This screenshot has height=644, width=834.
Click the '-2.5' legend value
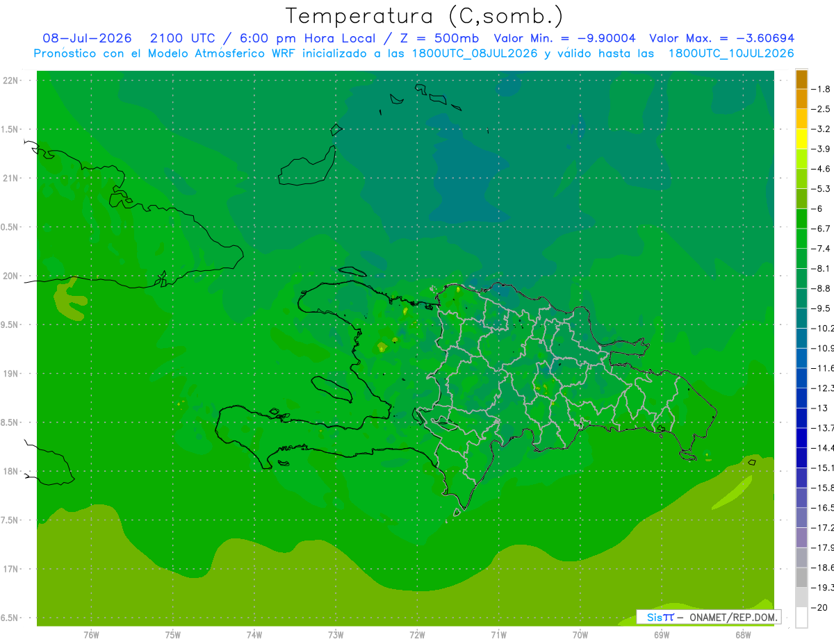[821, 109]
